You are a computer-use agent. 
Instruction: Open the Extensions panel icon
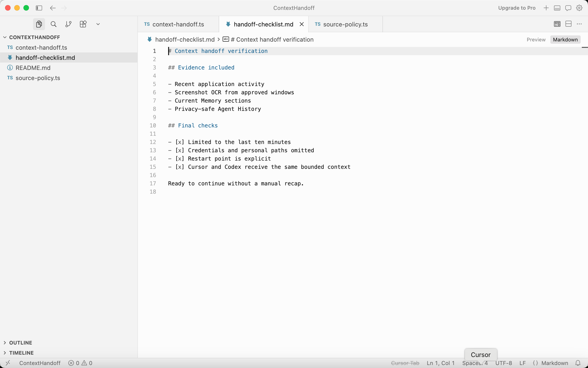[x=83, y=24]
